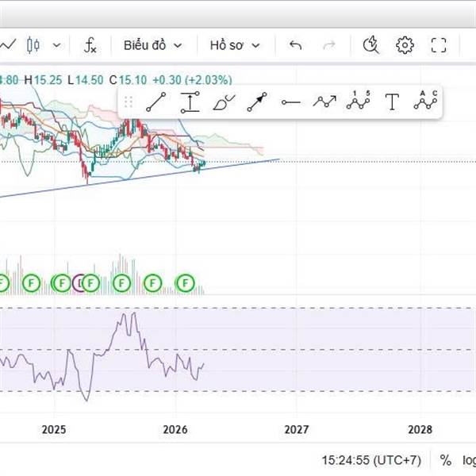Open timezone clock 15:24:55 (UTC+7)
Viewport: 476px width, 476px height.
371,460
